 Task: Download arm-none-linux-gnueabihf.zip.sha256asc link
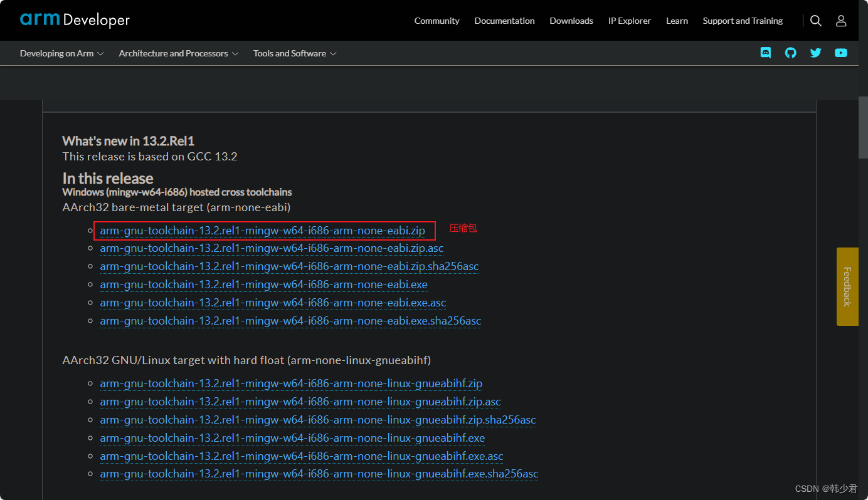[318, 420]
